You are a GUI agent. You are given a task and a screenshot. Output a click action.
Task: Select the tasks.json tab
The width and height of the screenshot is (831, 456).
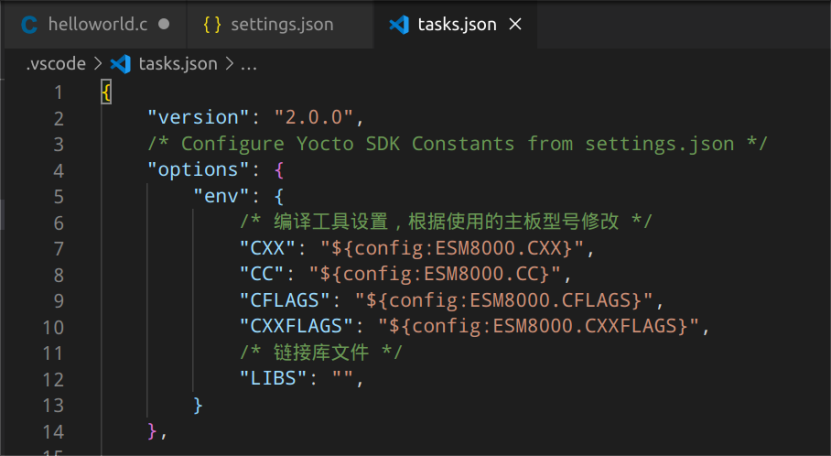[x=456, y=24]
